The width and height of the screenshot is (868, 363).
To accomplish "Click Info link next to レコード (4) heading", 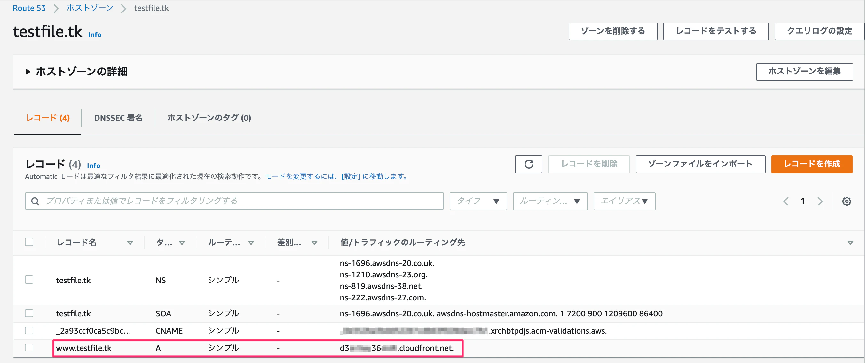I will coord(93,166).
